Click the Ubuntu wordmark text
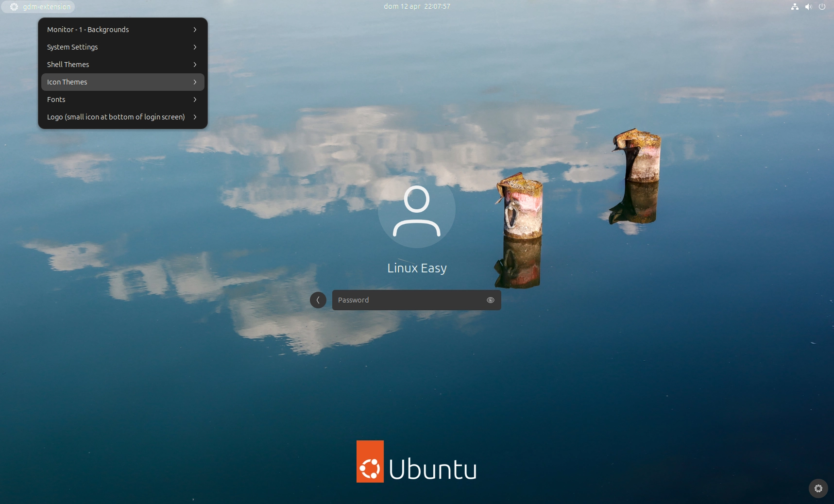 click(432, 469)
